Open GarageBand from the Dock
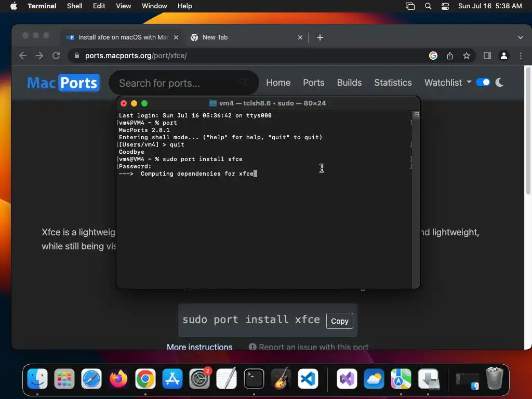This screenshot has width=532, height=399. [281, 379]
